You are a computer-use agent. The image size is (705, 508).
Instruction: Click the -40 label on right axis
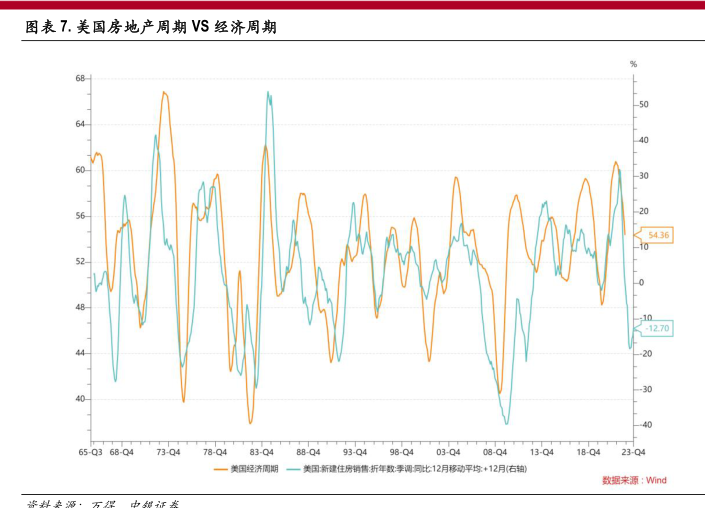coord(645,425)
